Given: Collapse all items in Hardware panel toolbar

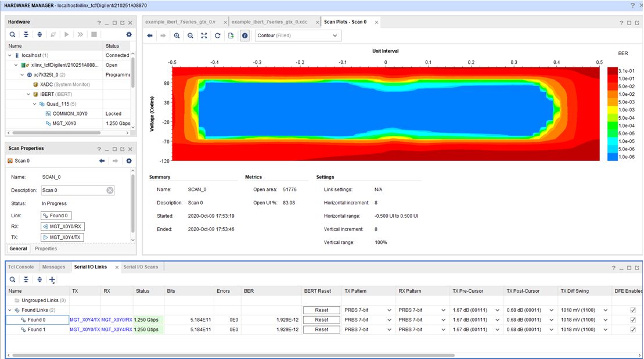Looking at the screenshot, I should click(x=26, y=34).
